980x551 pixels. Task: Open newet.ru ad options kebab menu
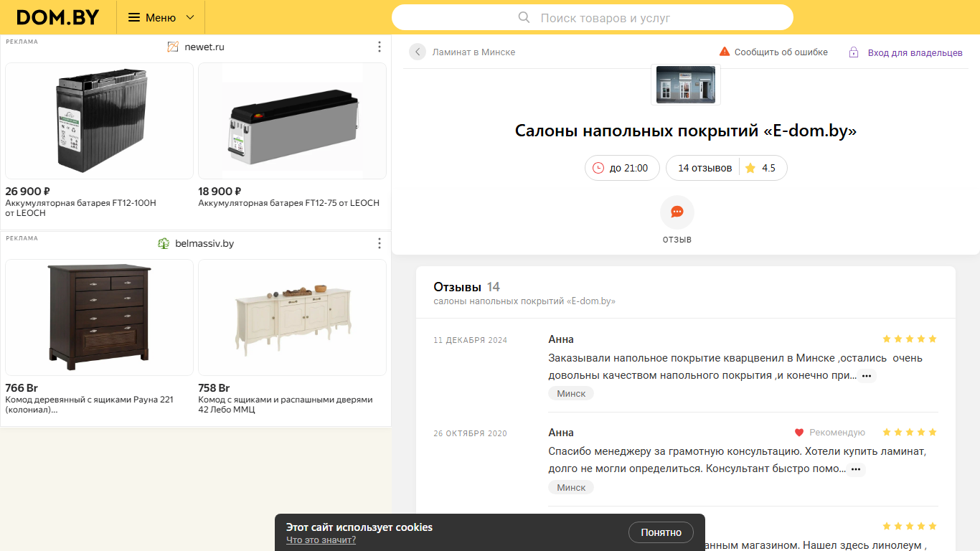pyautogui.click(x=380, y=47)
